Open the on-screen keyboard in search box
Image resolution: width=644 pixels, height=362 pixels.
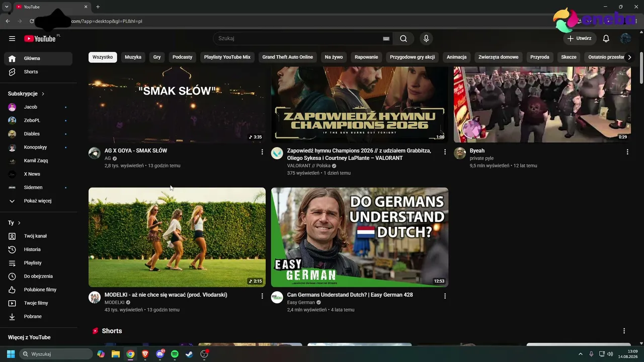pos(386,39)
